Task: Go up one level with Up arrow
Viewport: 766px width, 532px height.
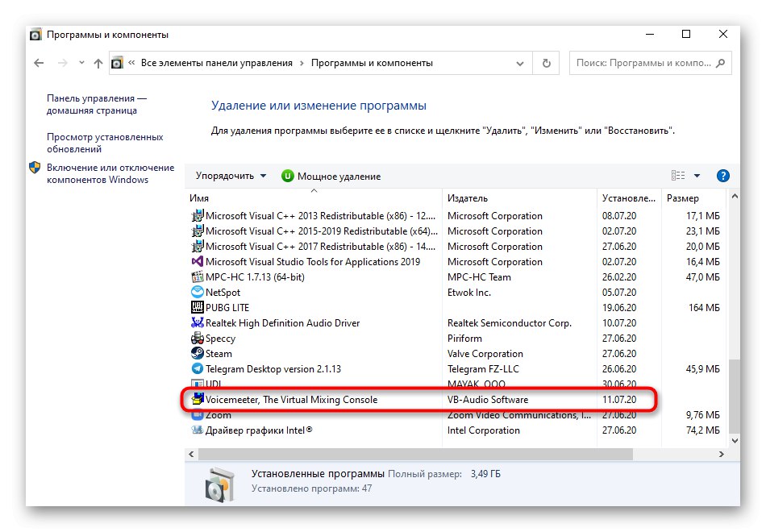Action: click(x=98, y=63)
